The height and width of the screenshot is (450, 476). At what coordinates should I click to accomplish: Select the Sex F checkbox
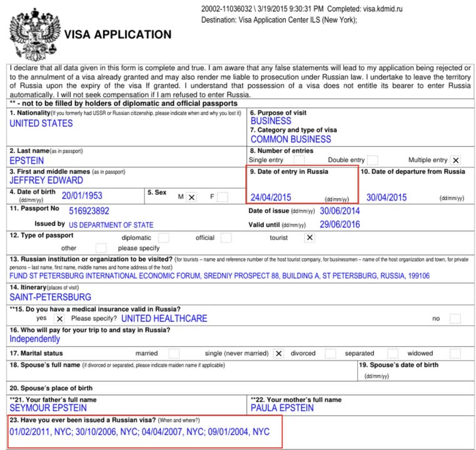(x=222, y=197)
